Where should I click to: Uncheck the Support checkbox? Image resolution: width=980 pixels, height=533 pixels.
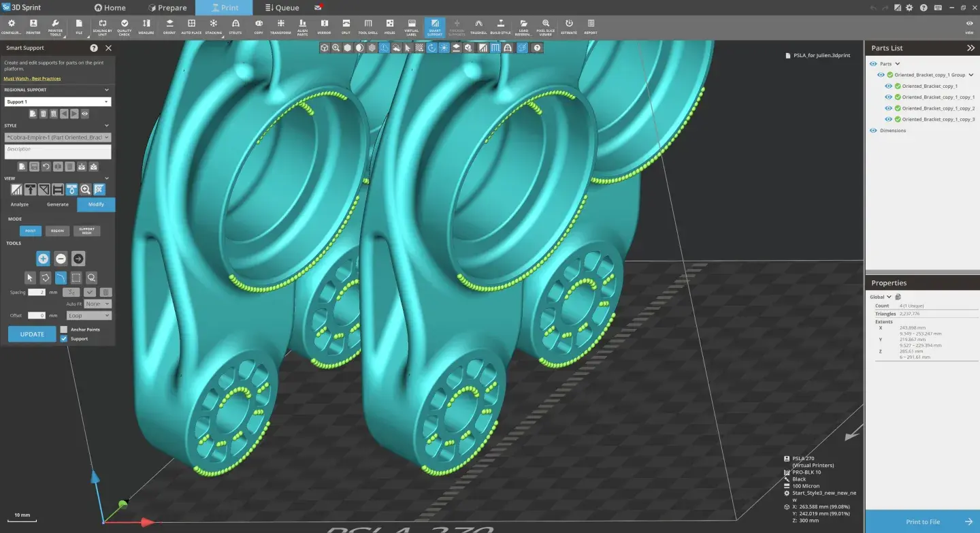pos(64,338)
